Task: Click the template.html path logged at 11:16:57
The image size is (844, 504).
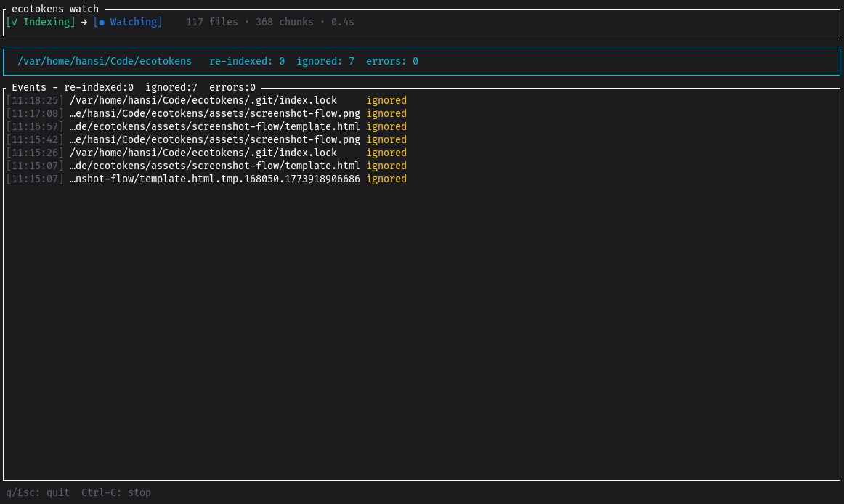Action: [x=215, y=126]
